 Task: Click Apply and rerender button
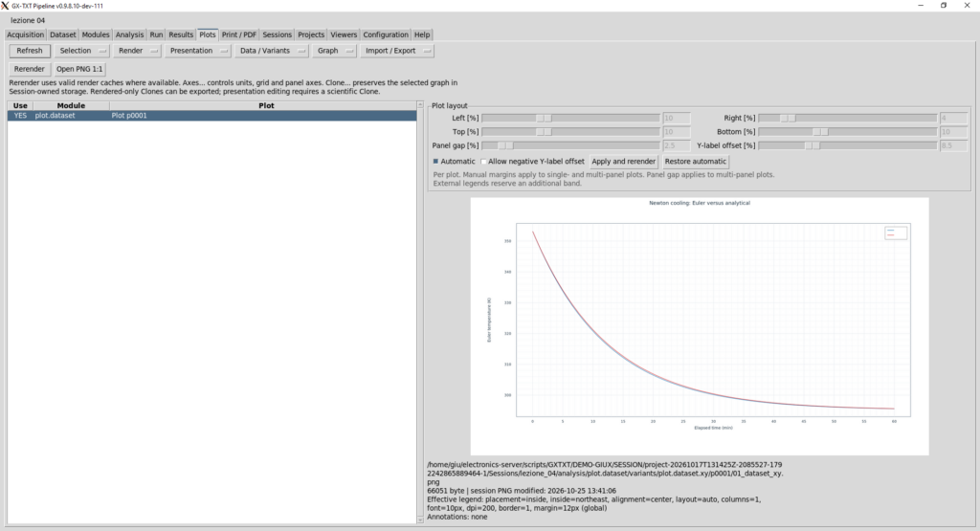tap(623, 161)
